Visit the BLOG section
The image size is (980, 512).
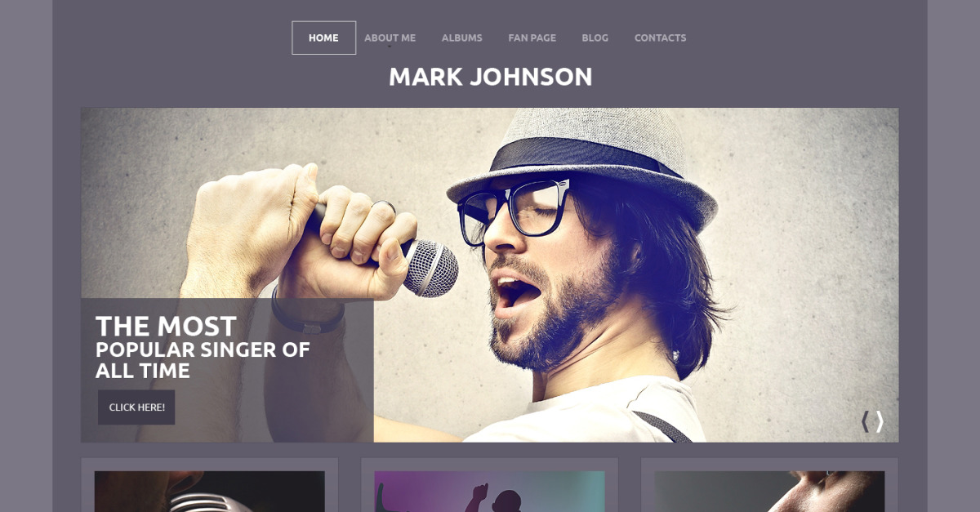click(595, 38)
